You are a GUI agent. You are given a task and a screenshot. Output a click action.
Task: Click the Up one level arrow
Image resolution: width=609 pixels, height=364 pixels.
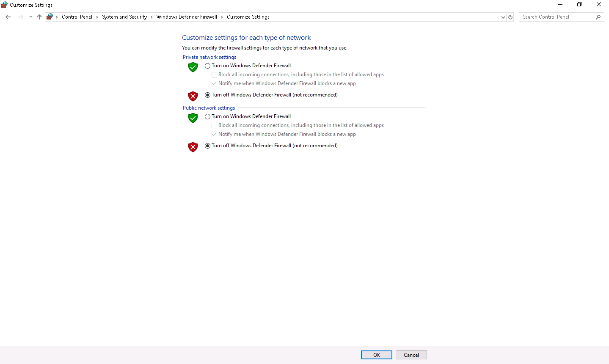click(x=39, y=17)
